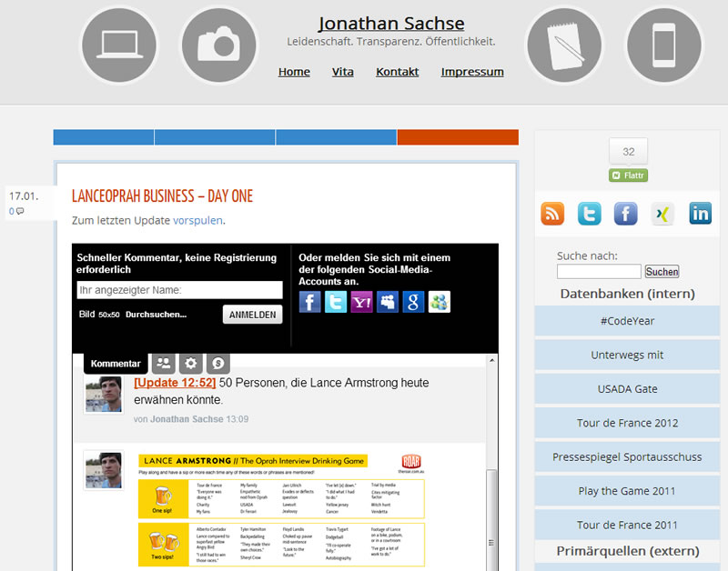Open the Kontakt page
The image size is (728, 571).
click(x=398, y=72)
